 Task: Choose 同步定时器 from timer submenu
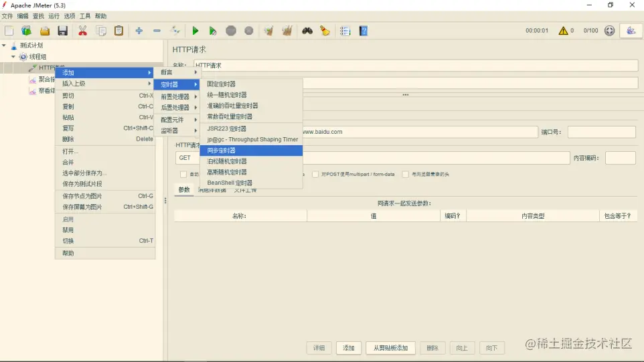(251, 151)
